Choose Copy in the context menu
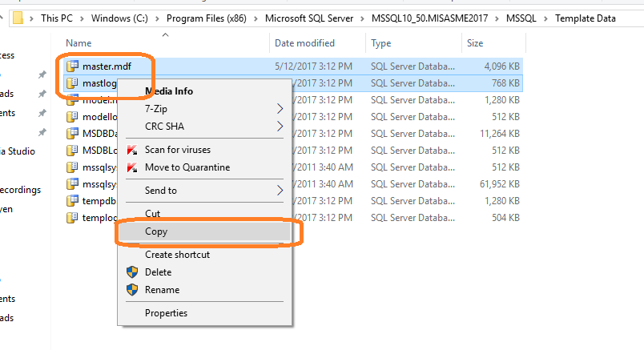 pos(204,231)
